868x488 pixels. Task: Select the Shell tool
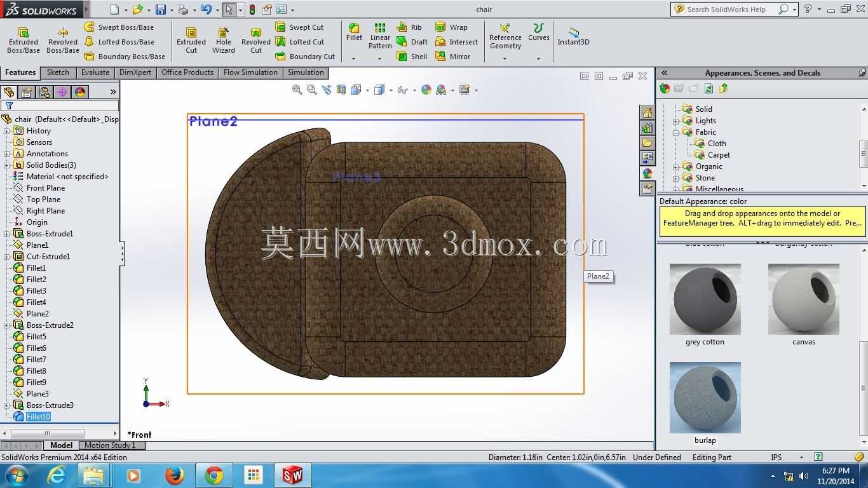(412, 57)
